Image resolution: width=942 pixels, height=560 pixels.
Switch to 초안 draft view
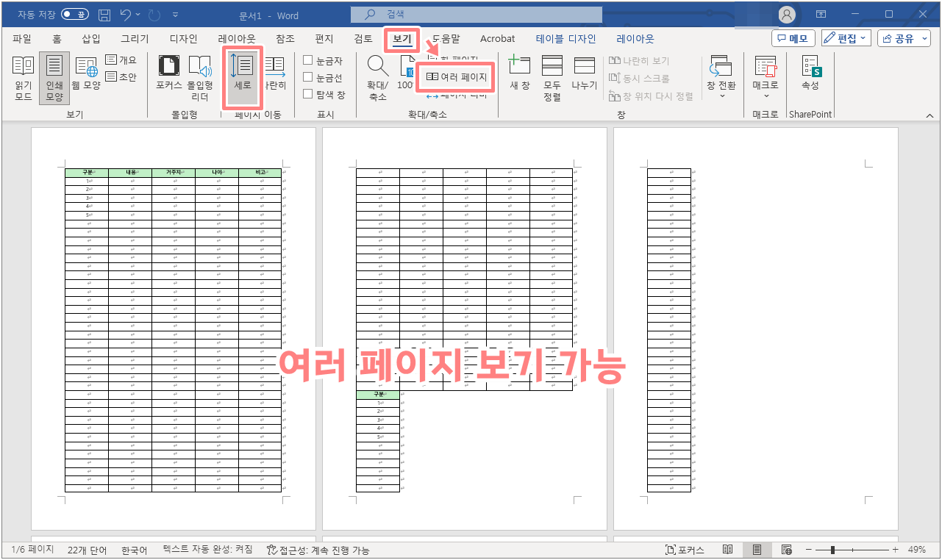pos(121,76)
